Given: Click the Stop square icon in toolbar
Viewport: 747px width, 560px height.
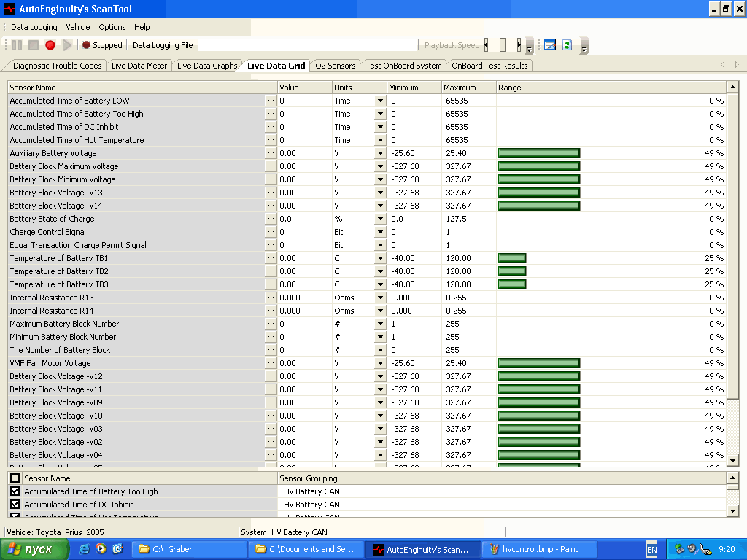Looking at the screenshot, I should (34, 45).
